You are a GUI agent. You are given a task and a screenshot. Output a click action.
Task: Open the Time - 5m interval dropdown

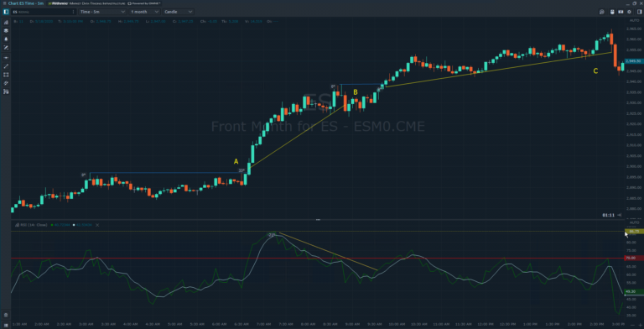click(102, 12)
